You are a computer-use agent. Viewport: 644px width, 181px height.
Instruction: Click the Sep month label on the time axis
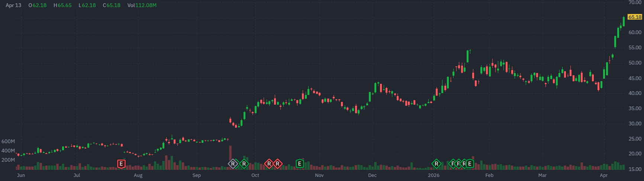[x=197, y=175]
